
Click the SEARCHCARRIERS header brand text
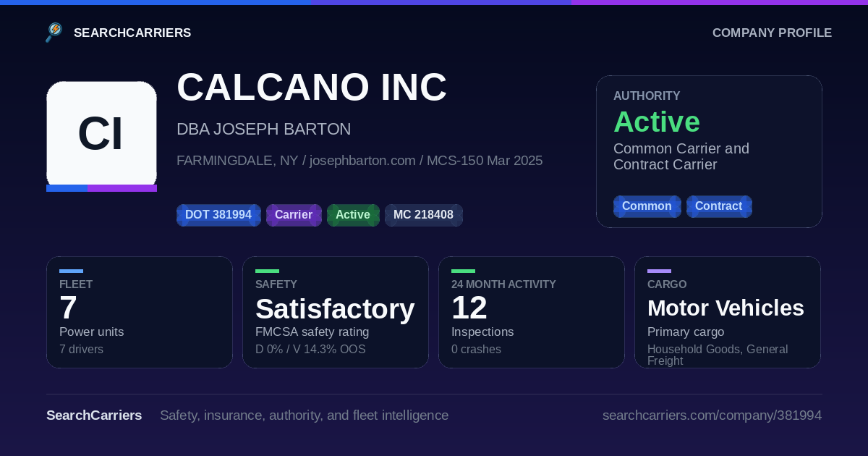pos(132,33)
